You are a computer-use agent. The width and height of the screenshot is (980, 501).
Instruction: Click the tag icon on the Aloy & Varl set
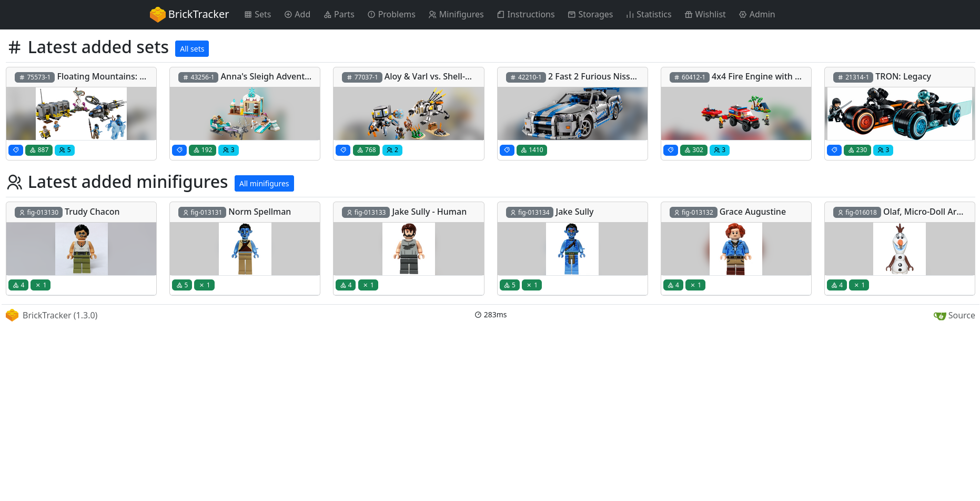coord(343,150)
